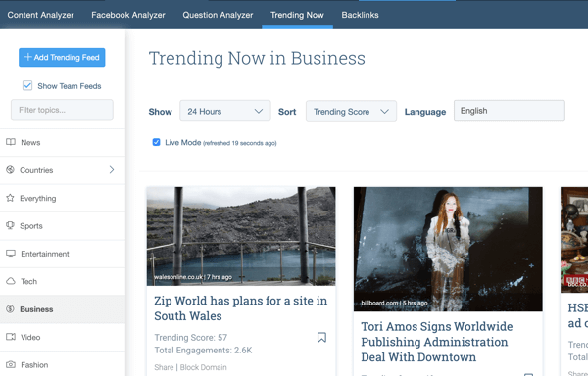The width and height of the screenshot is (588, 376).
Task: Switch to Facebook Analyzer tab
Action: 128,15
